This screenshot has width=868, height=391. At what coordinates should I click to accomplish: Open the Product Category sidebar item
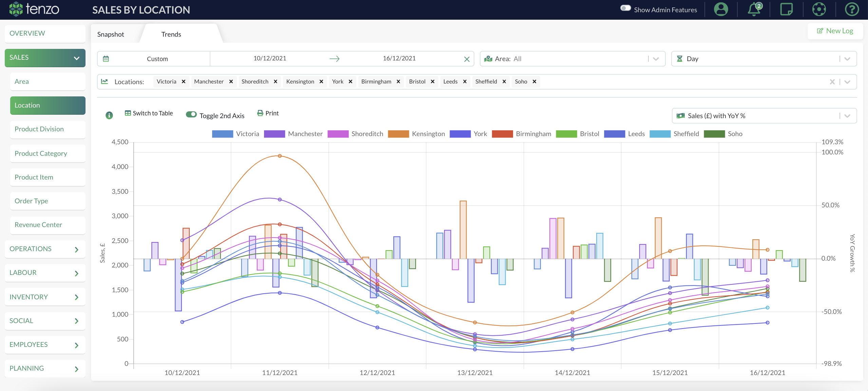point(41,153)
